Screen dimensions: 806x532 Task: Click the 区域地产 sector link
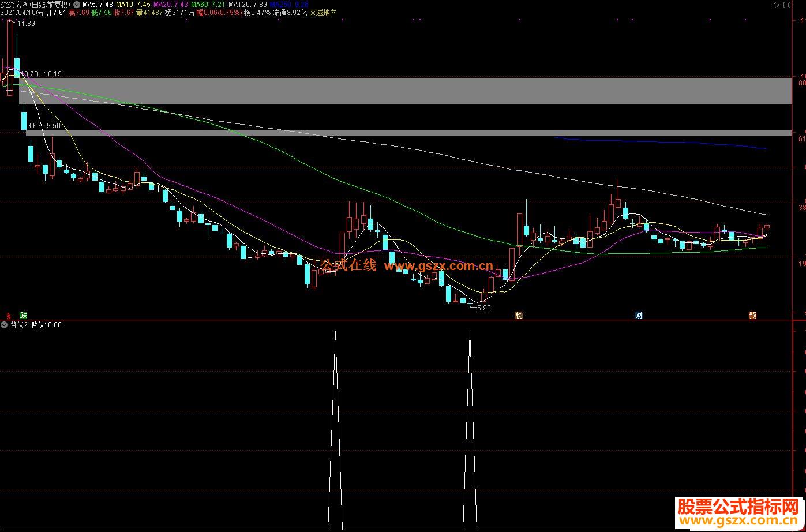tap(323, 13)
